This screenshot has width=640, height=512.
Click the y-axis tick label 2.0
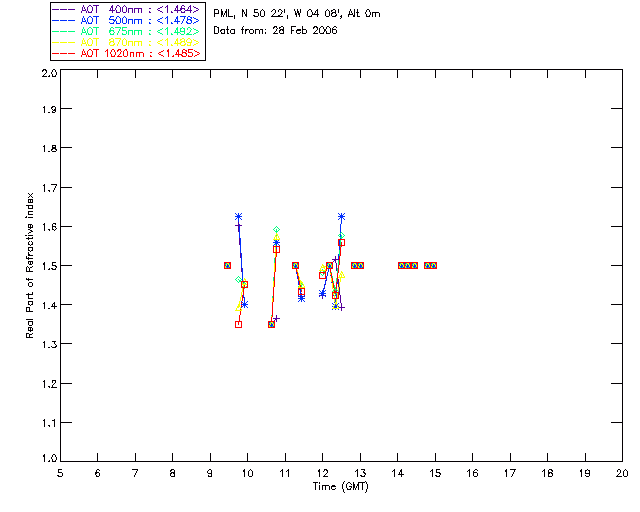click(49, 73)
